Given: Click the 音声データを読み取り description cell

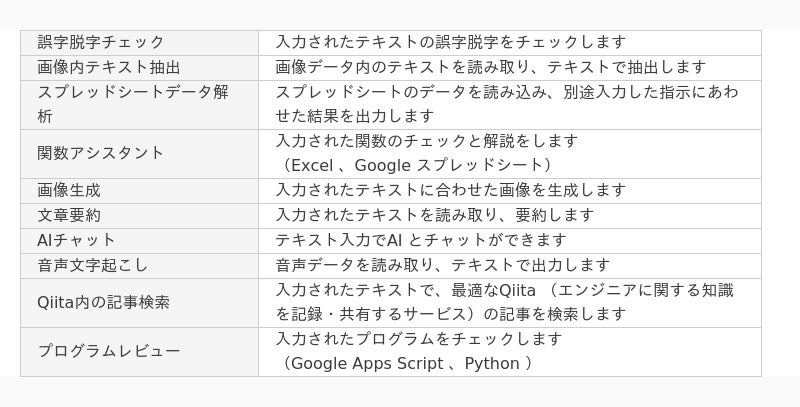Looking at the screenshot, I should tap(510, 266).
